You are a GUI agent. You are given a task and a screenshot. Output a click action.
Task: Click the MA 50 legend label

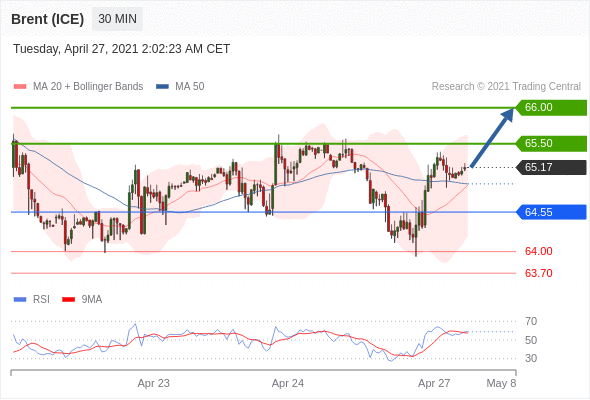(x=190, y=87)
